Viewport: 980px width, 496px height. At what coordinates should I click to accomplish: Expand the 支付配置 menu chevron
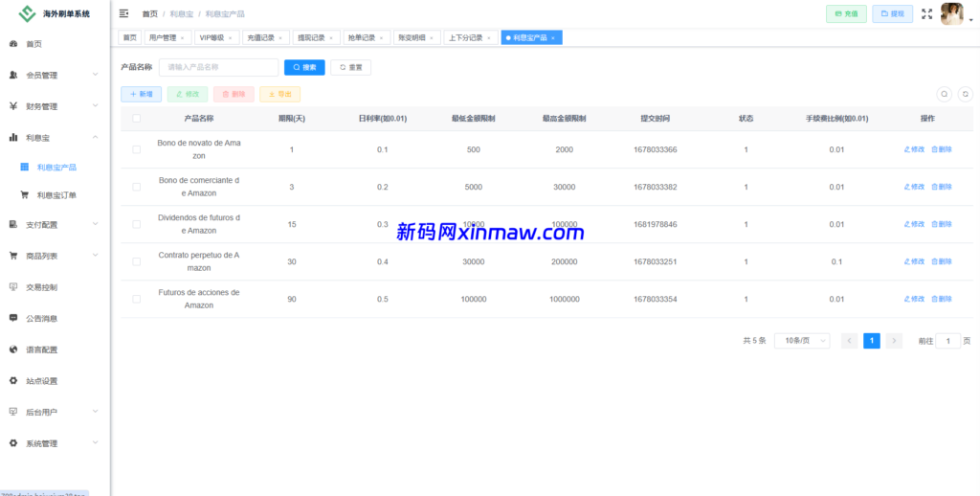click(95, 223)
